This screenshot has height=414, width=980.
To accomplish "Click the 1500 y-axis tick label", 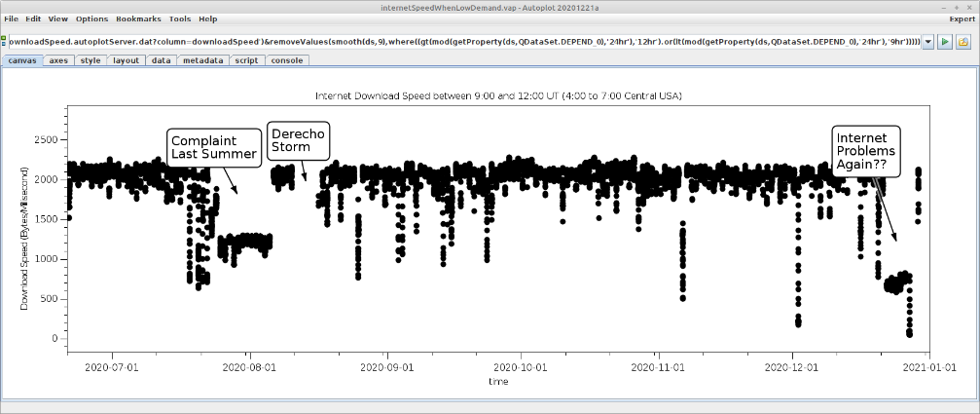I will (49, 219).
